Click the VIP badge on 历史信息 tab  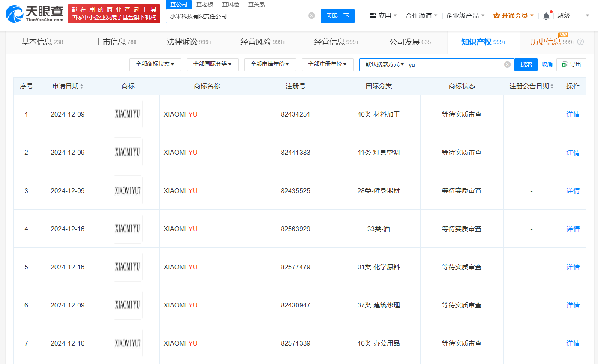(x=564, y=35)
